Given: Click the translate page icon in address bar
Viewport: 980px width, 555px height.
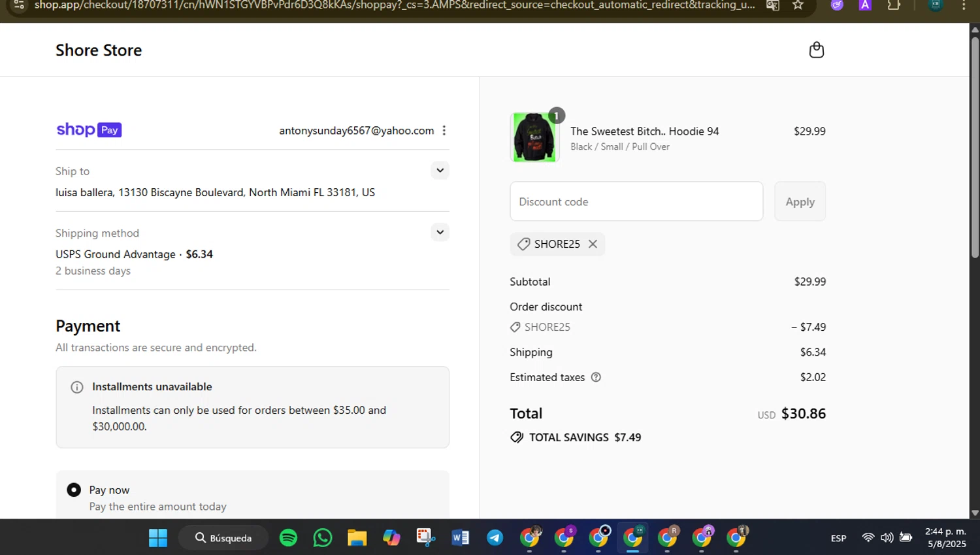Looking at the screenshot, I should 773,5.
